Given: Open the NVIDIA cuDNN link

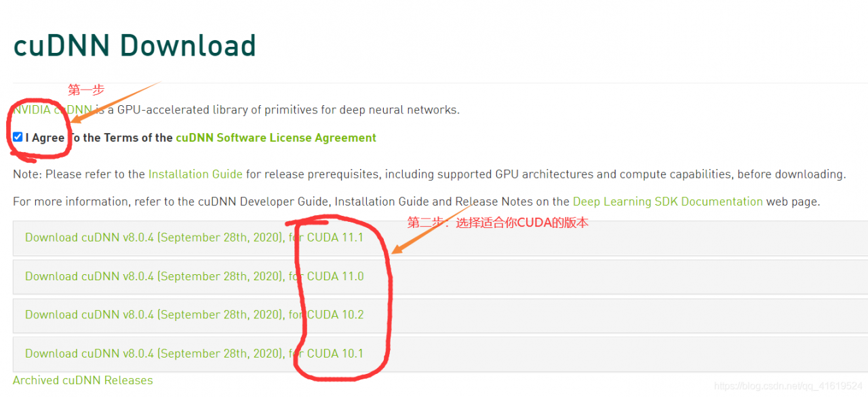Looking at the screenshot, I should point(52,110).
